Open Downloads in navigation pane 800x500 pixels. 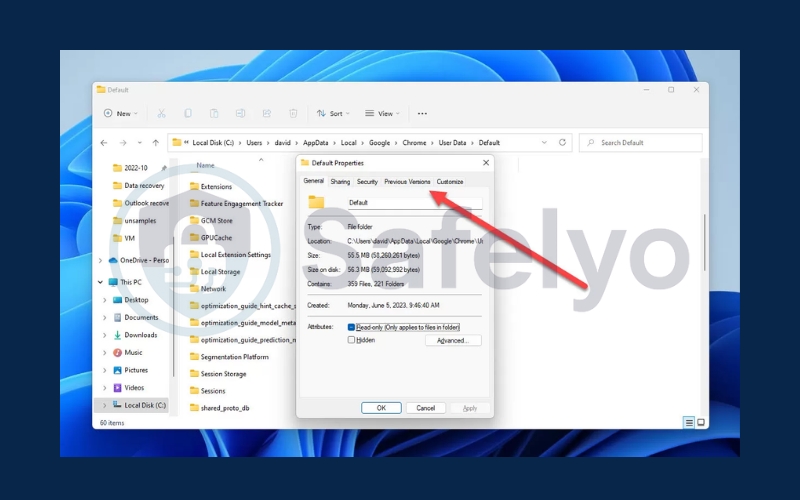140,335
